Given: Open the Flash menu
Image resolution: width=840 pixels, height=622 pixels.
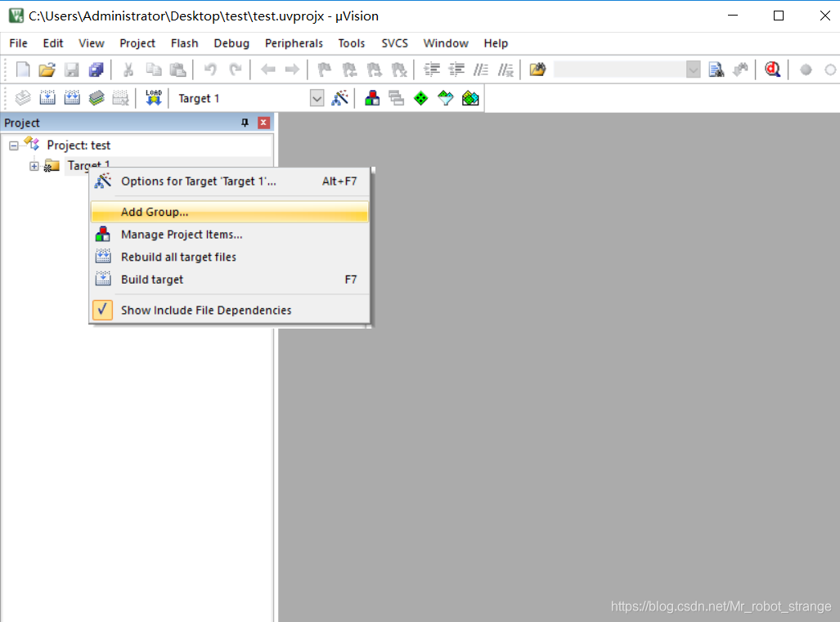Looking at the screenshot, I should [184, 43].
